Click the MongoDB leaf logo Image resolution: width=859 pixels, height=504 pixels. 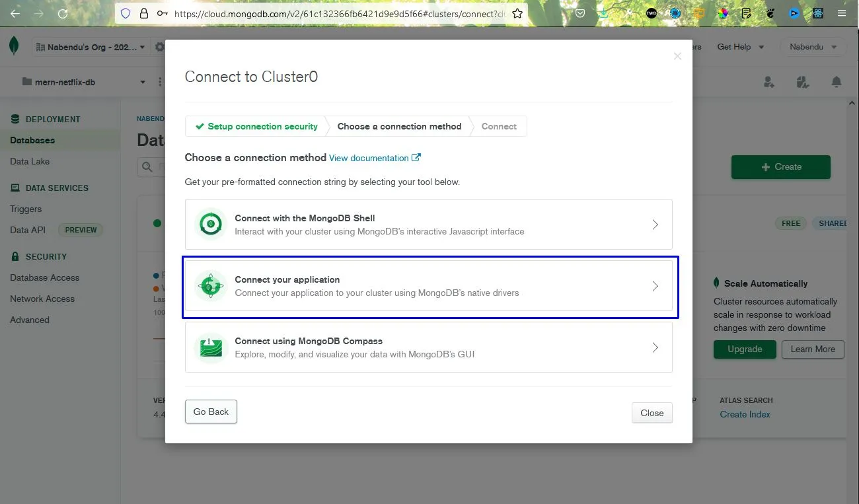pyautogui.click(x=14, y=47)
